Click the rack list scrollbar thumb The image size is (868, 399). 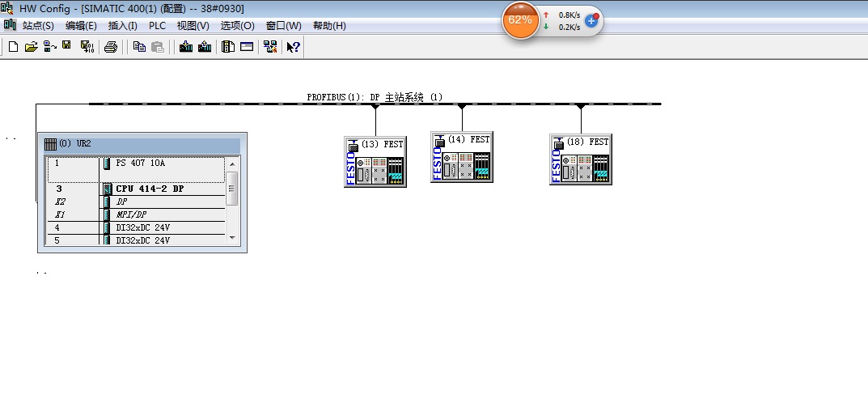coord(232,189)
